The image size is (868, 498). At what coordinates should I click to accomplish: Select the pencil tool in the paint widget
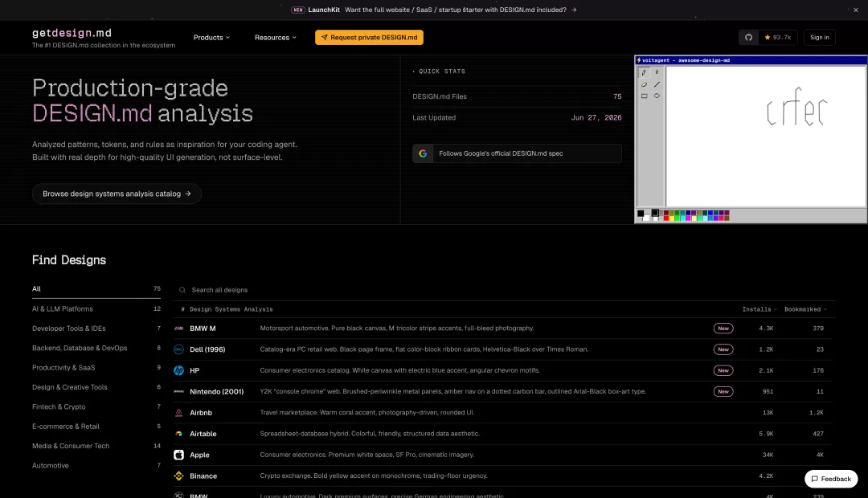coord(644,72)
